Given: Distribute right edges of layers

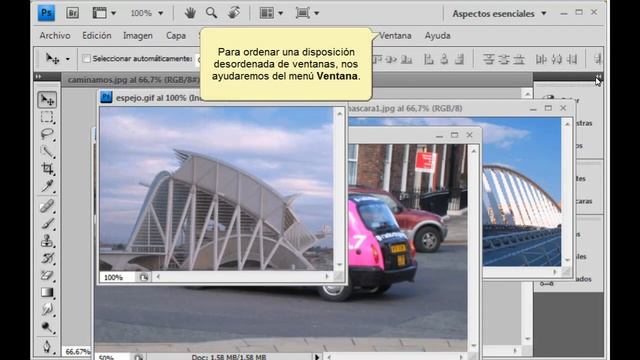Looking at the screenshot, I should [572, 60].
